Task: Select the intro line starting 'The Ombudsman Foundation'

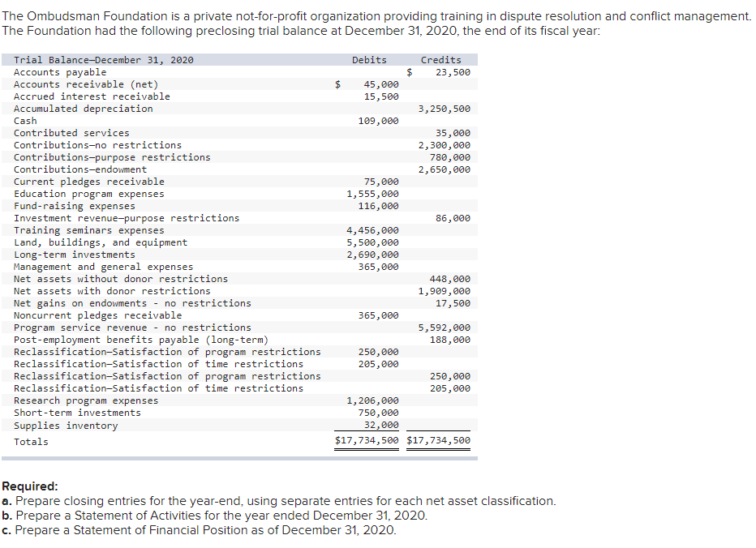Action: (376, 16)
